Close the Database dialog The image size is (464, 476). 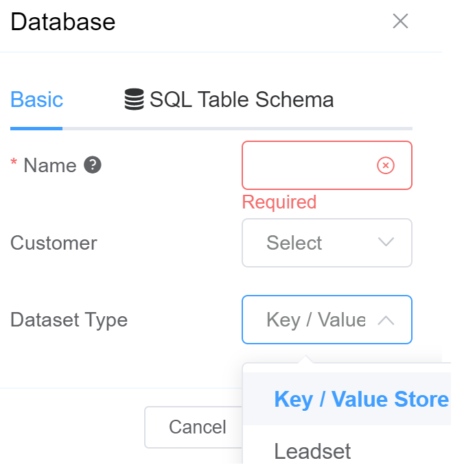tap(400, 21)
